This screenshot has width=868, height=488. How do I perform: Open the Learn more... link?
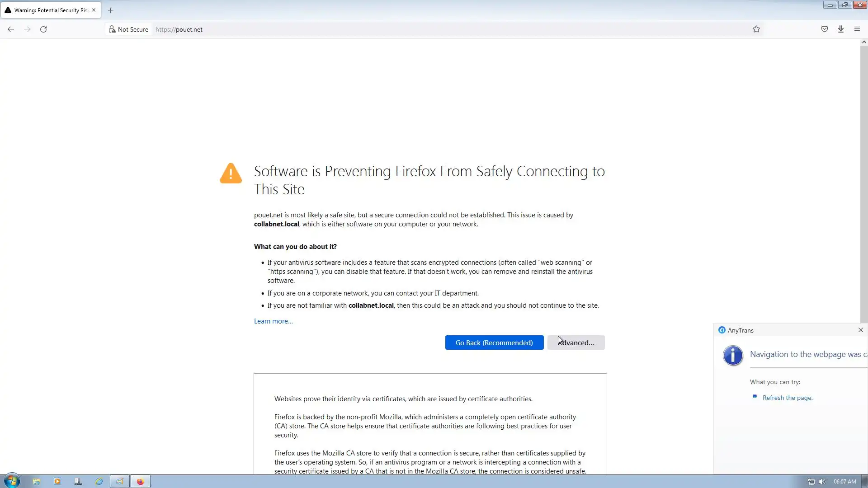point(273,321)
